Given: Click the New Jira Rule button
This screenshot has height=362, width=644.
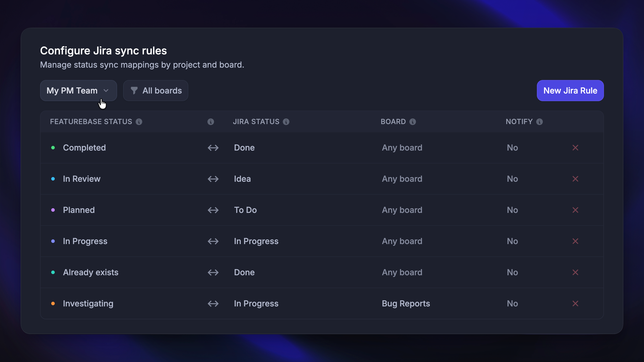Looking at the screenshot, I should (x=570, y=91).
